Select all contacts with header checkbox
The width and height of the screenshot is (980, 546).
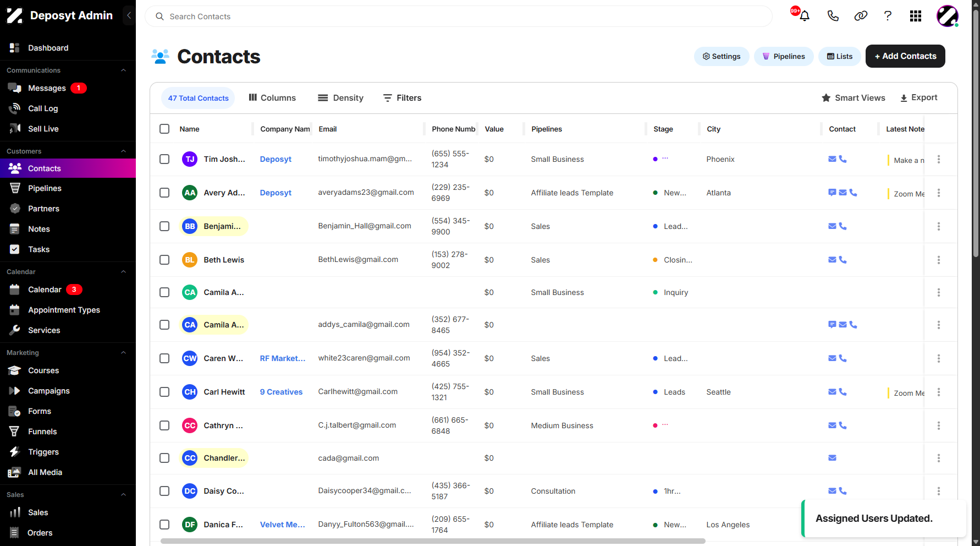(164, 129)
